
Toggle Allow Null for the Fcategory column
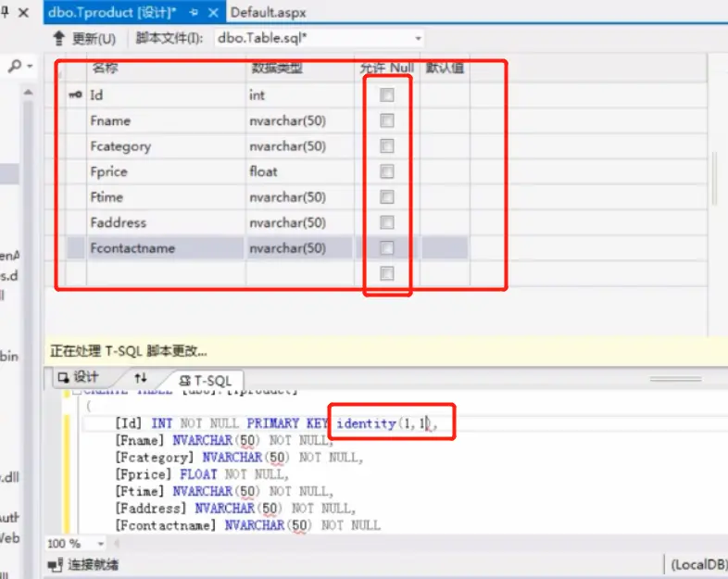click(x=387, y=146)
